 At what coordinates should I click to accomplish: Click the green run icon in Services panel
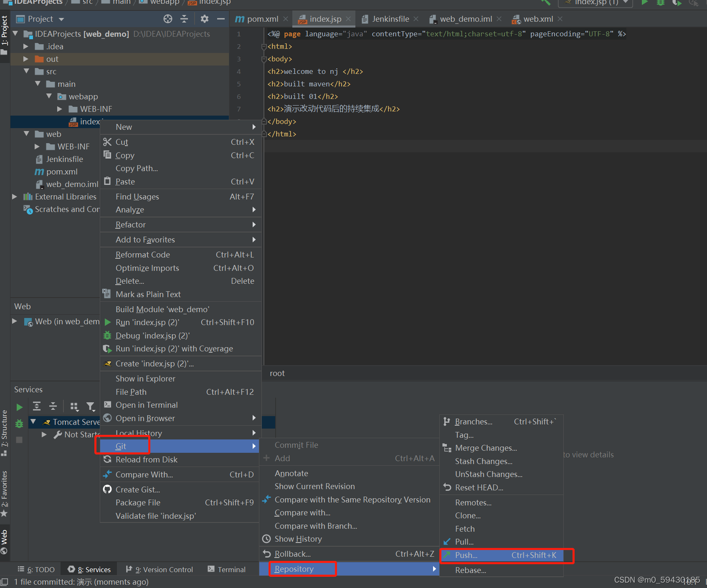point(19,407)
